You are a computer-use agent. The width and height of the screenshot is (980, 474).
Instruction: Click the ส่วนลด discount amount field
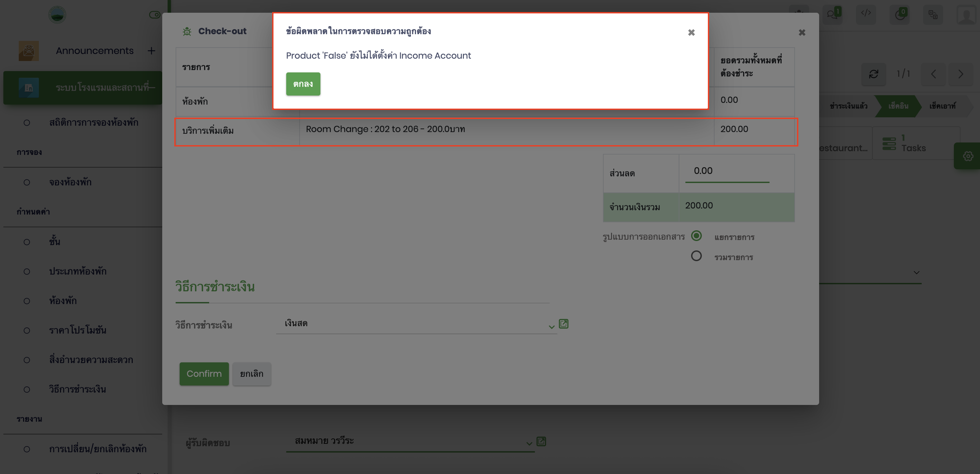pyautogui.click(x=727, y=171)
